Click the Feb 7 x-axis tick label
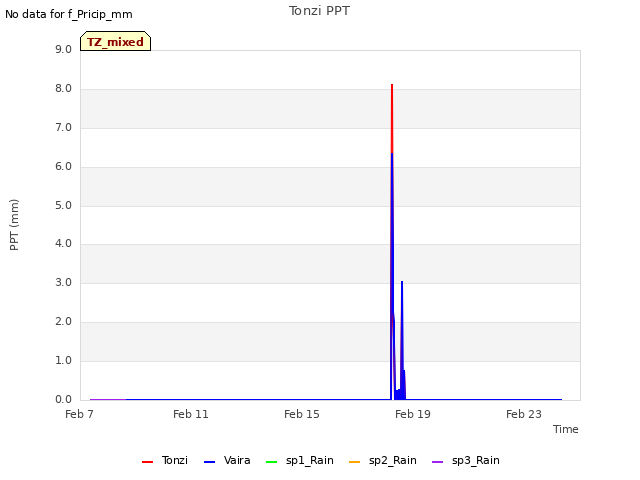 coord(80,414)
